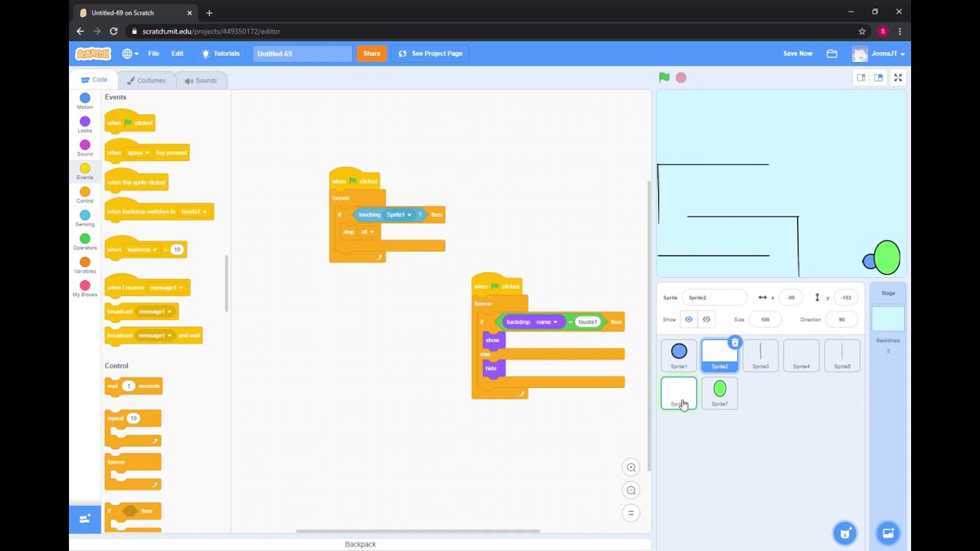The image size is (980, 551).
Task: Expand the Backpack panel
Action: click(360, 544)
